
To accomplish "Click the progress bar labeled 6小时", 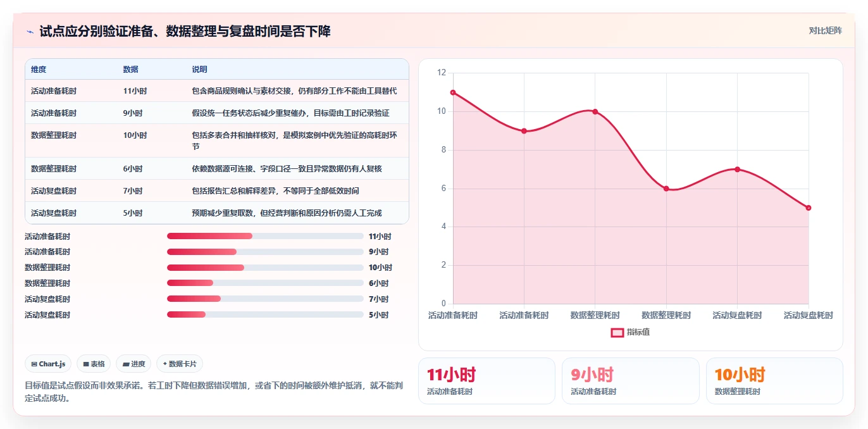I will (265, 283).
